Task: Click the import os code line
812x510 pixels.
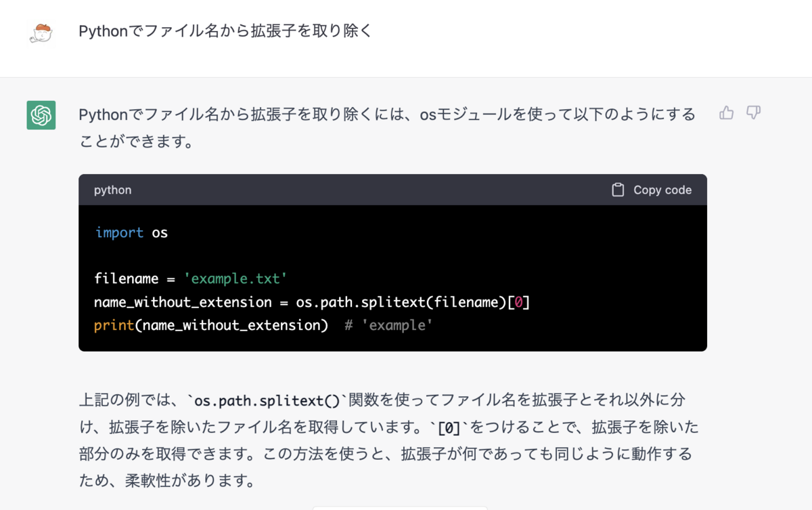Action: click(131, 233)
